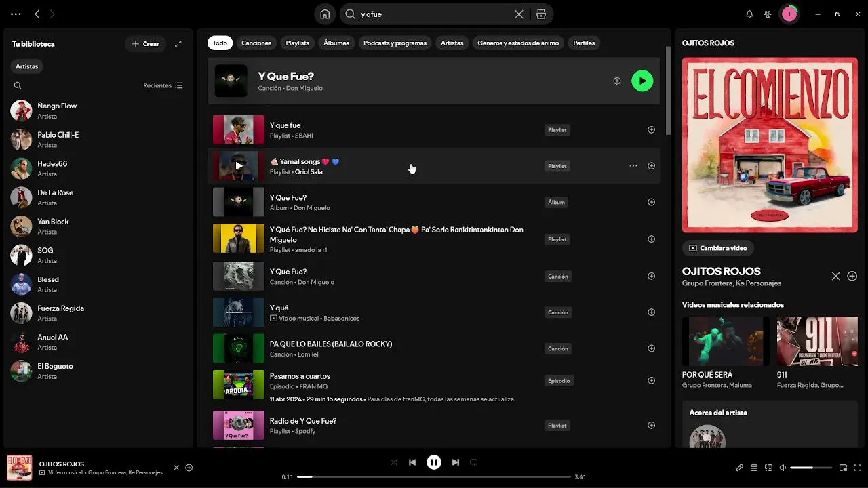
Task: Add top result Y Que Fue? to library
Action: 617,81
